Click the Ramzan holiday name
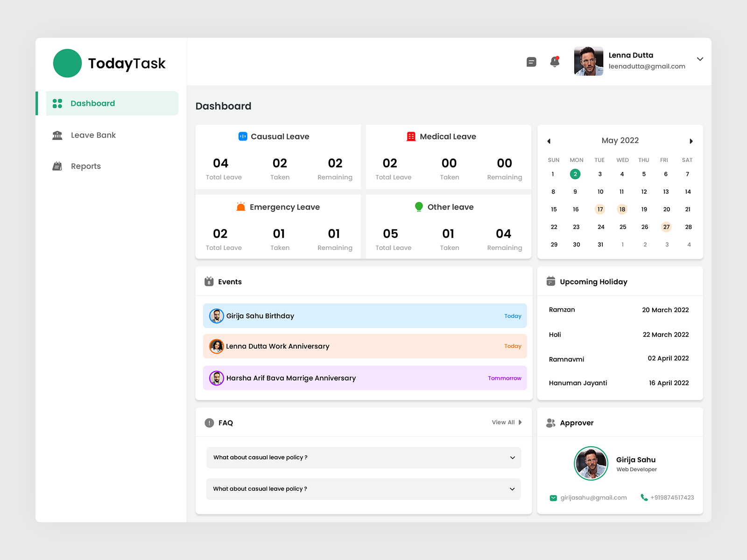Viewport: 747px width, 560px height. coord(562,310)
